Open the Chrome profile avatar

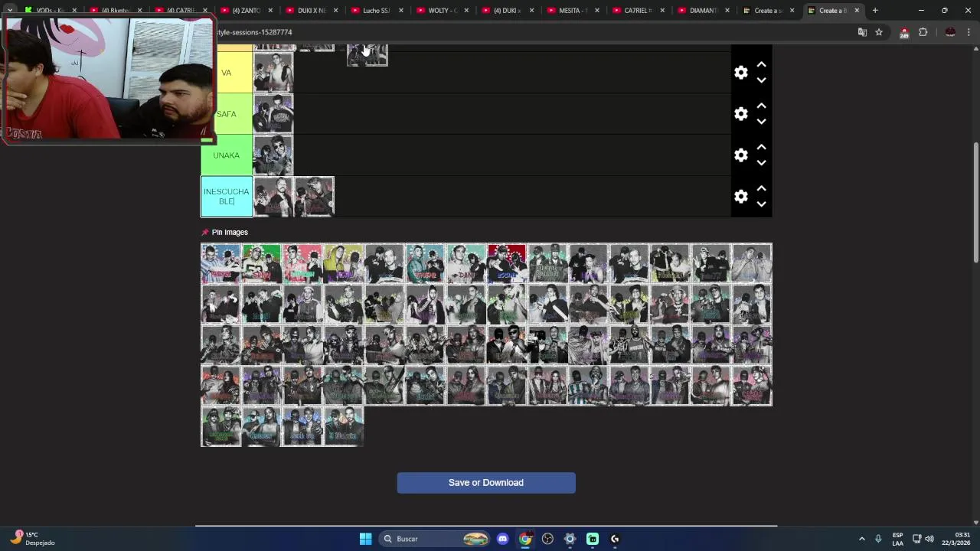pyautogui.click(x=950, y=32)
